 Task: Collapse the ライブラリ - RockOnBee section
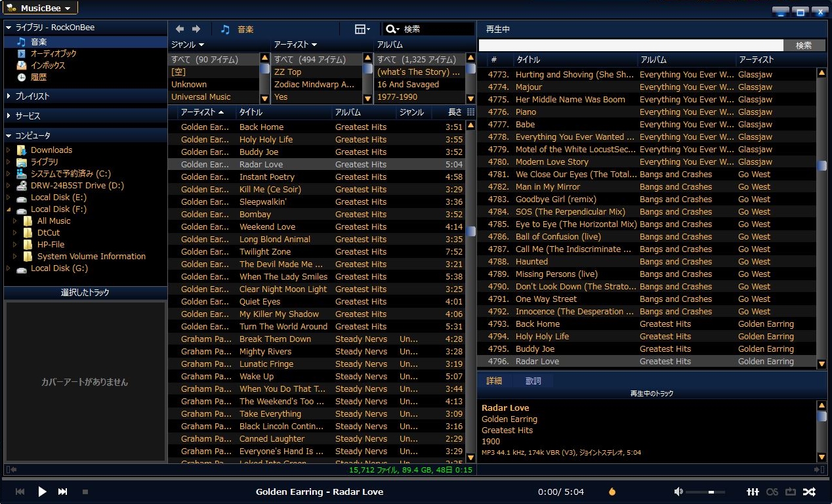click(9, 28)
